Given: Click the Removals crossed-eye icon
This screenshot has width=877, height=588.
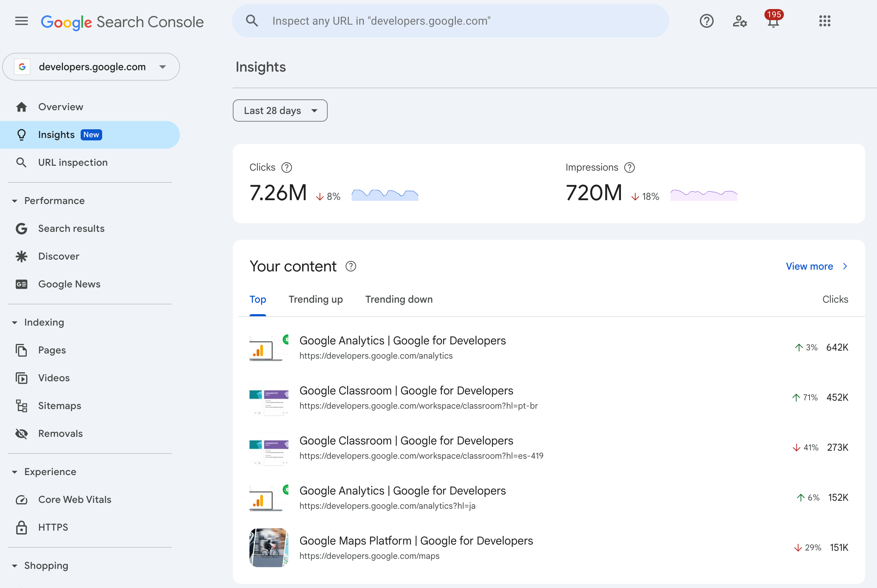Looking at the screenshot, I should point(22,433).
